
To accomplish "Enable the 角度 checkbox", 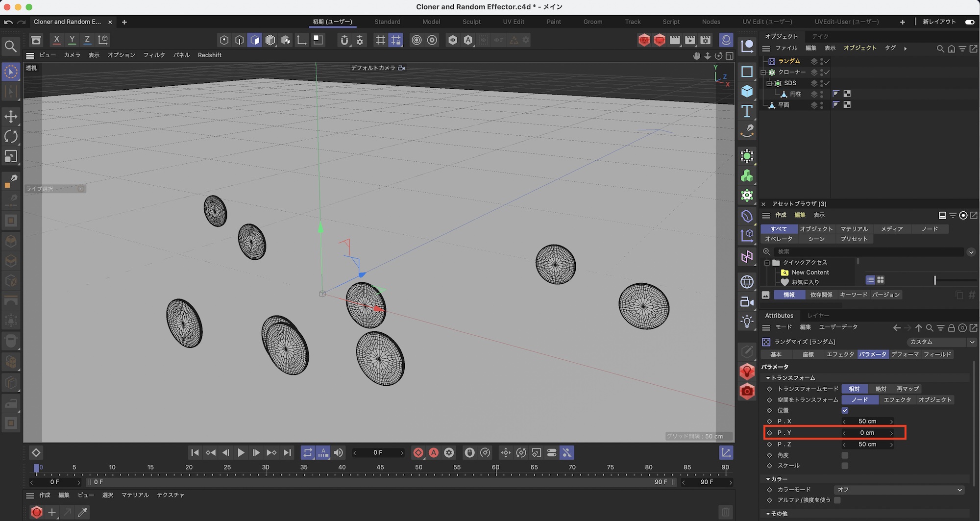I will tap(845, 455).
